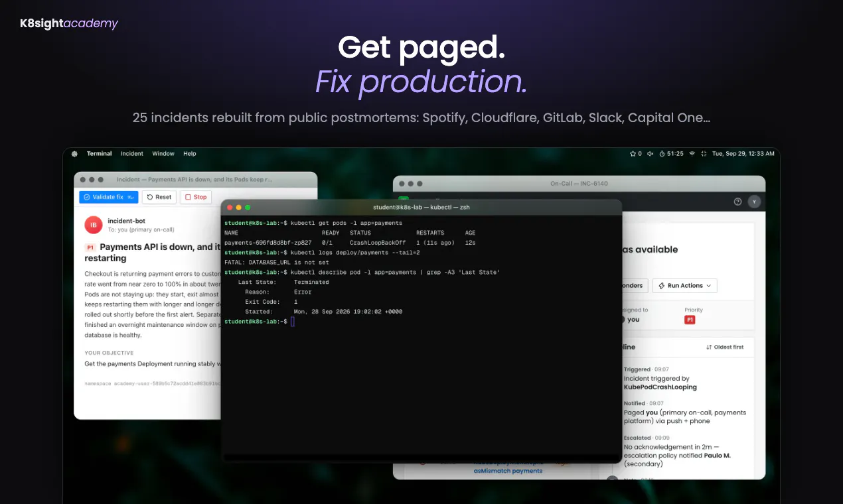Image resolution: width=843 pixels, height=504 pixels.
Task: Open the Incident menu
Action: 132,154
